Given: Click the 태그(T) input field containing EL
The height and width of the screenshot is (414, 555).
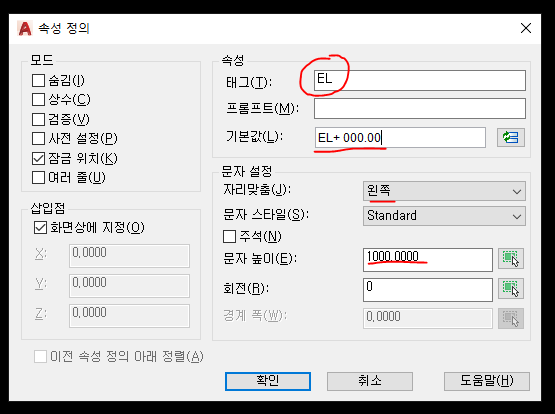Looking at the screenshot, I should [420, 80].
